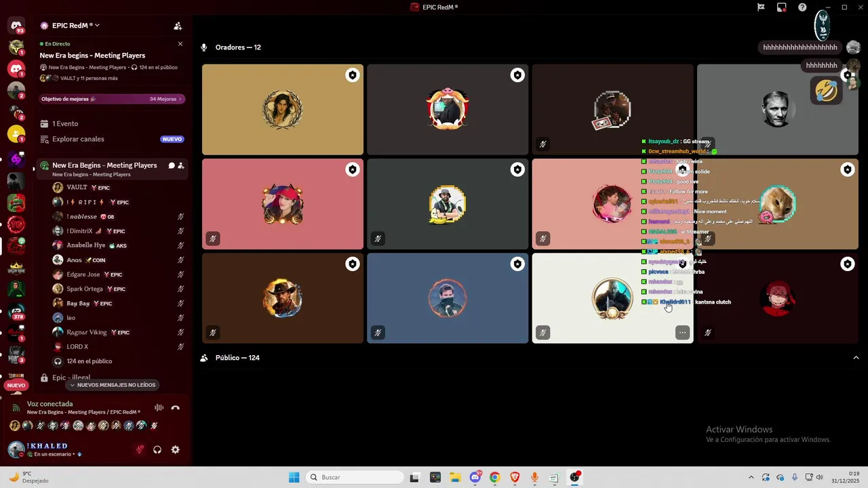Collapse the Público — 124 section chevron

click(856, 358)
